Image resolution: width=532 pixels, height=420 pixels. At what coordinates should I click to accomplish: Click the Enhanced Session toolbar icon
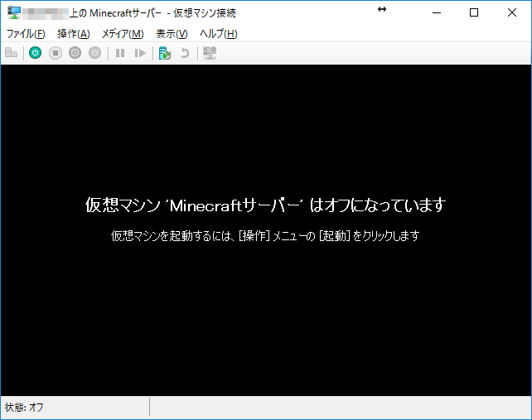[210, 53]
